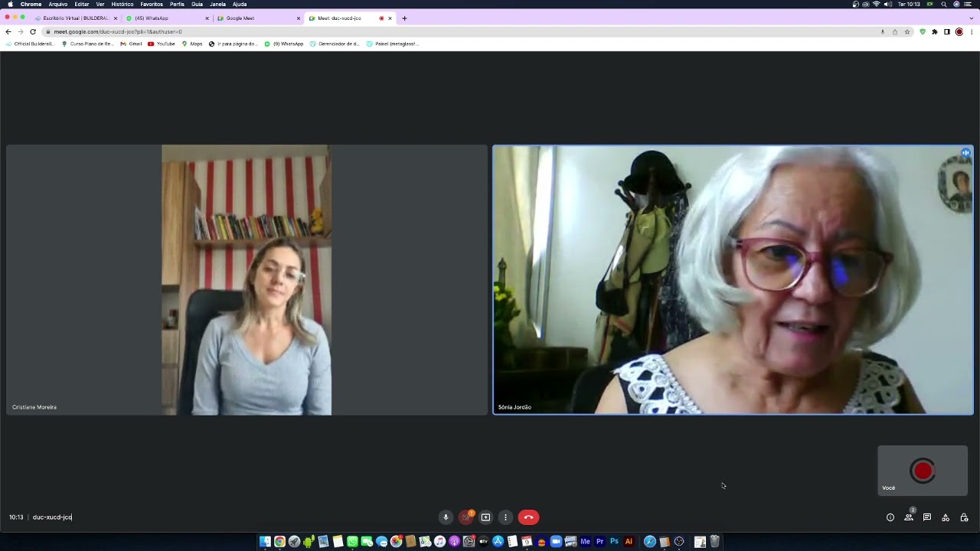Screen dimensions: 980x551
Task: Open the YouTube bookmark
Action: click(162, 44)
